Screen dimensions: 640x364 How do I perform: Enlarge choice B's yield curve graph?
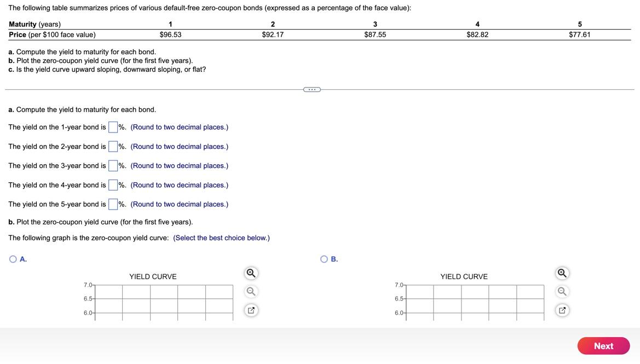click(x=561, y=309)
